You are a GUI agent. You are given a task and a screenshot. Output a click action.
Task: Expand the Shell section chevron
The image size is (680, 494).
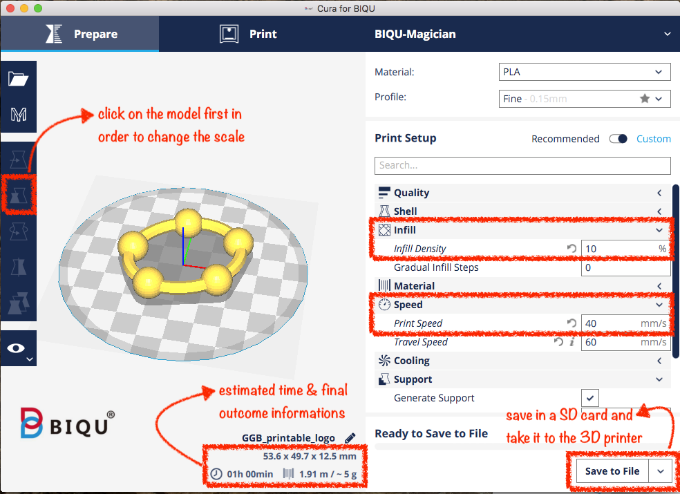(x=659, y=211)
